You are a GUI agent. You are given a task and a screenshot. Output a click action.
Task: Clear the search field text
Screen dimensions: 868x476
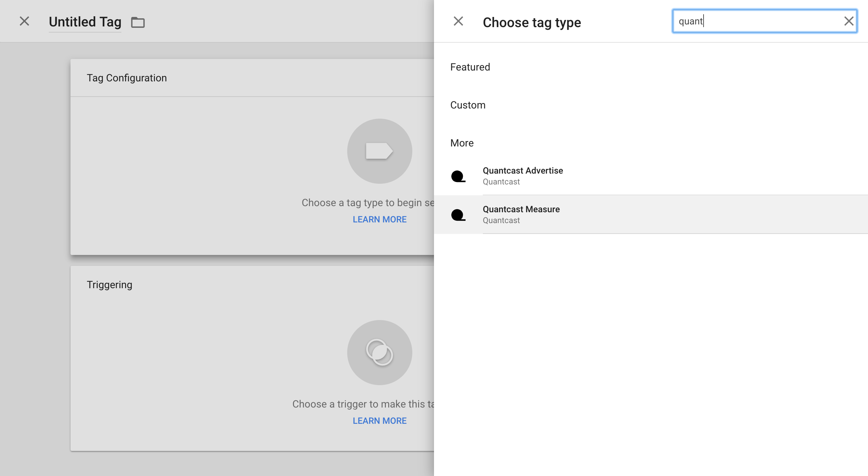point(849,21)
